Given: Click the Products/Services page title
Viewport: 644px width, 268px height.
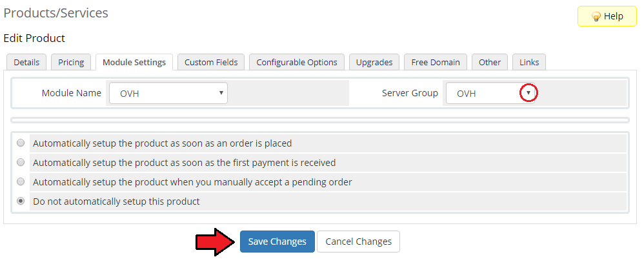Looking at the screenshot, I should coord(56,13).
